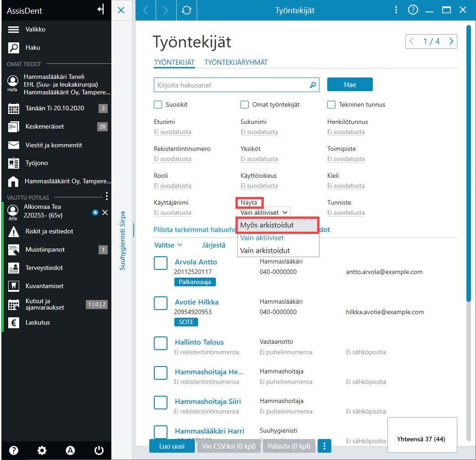The height and width of the screenshot is (460, 476).
Task: Click the star badge next to Alkiomaa Tea
Action: pyautogui.click(x=95, y=212)
